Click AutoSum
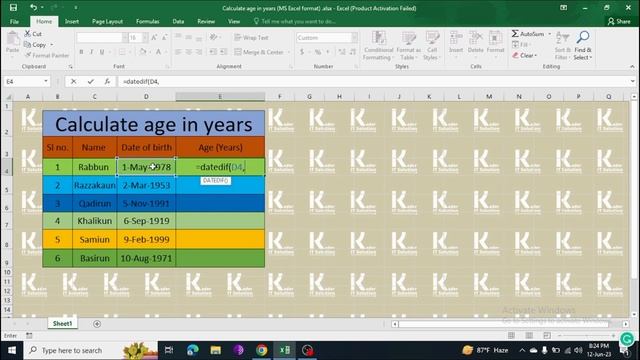The height and width of the screenshot is (360, 640). pos(528,34)
